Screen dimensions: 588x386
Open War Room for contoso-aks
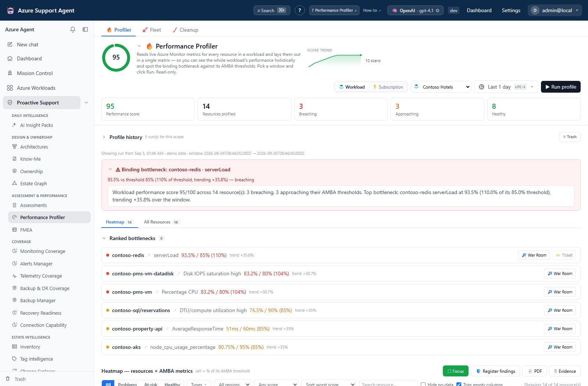[560, 347]
